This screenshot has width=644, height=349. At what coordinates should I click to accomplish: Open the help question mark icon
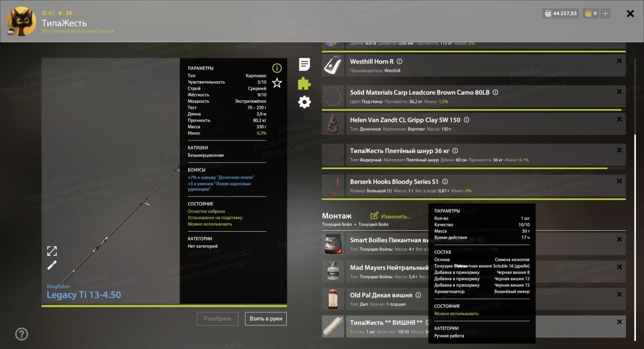(x=22, y=334)
